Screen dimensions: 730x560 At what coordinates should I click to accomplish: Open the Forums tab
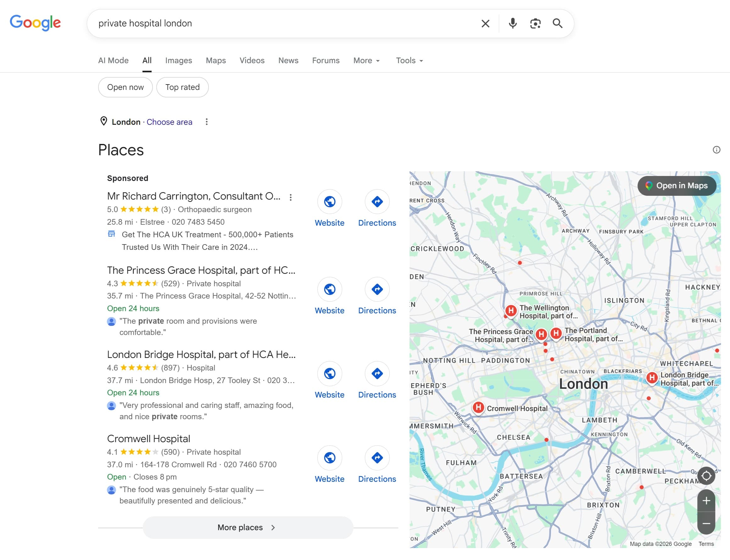pos(326,60)
